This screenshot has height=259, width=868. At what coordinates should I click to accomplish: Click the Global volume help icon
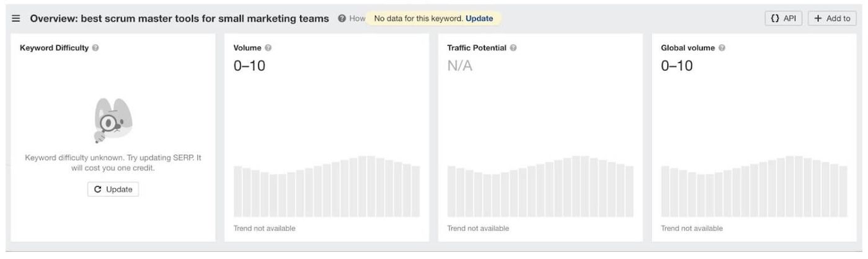(722, 48)
